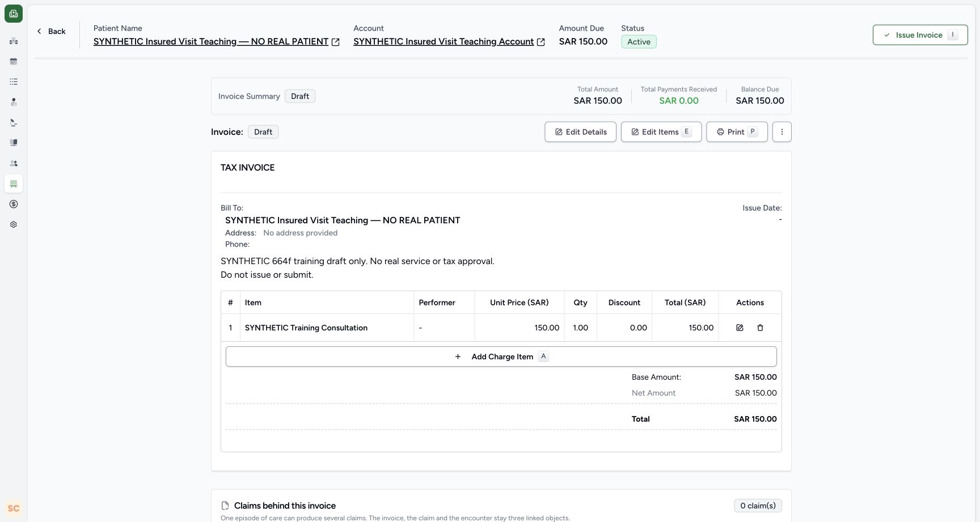Click Edit Details button

(580, 132)
